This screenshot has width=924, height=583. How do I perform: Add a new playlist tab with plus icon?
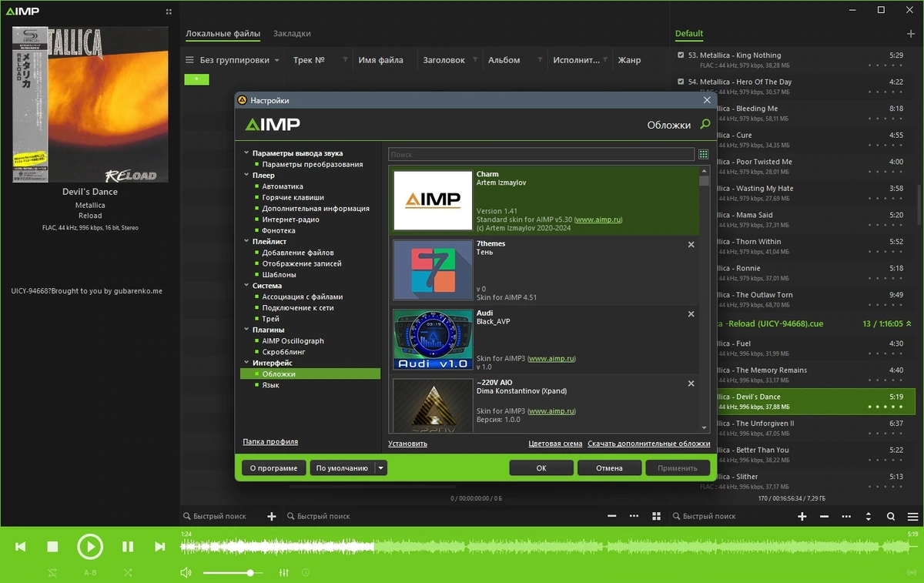[x=912, y=33]
